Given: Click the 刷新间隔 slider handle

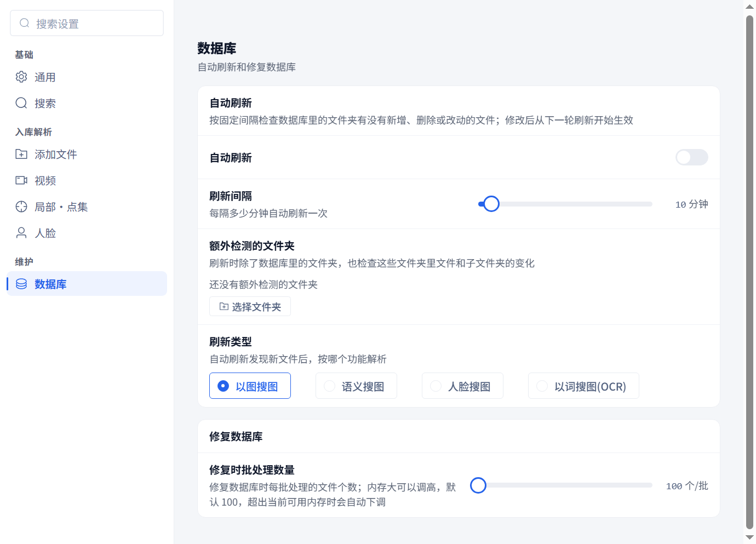Looking at the screenshot, I should tap(491, 204).
